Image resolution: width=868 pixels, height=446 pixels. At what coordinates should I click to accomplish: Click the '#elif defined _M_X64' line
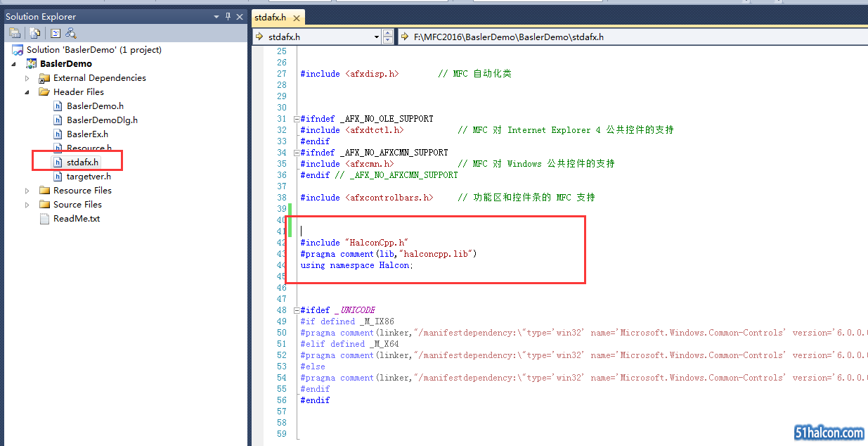(350, 344)
